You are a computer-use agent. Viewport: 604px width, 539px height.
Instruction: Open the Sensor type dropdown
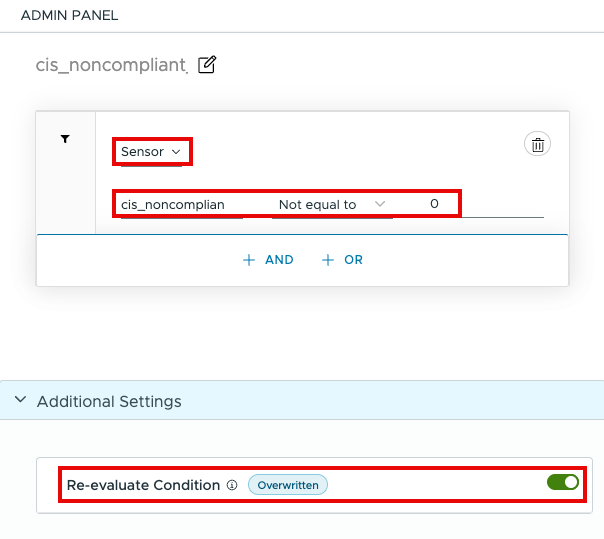point(150,152)
